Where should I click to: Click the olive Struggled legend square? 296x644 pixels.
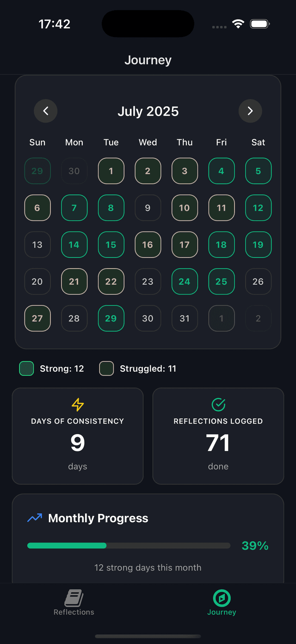coord(106,369)
